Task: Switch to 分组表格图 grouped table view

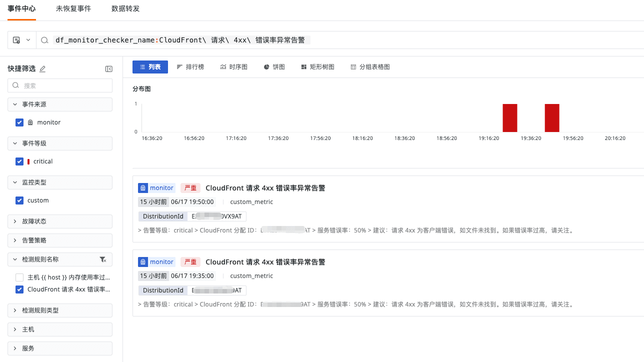Action: click(370, 67)
